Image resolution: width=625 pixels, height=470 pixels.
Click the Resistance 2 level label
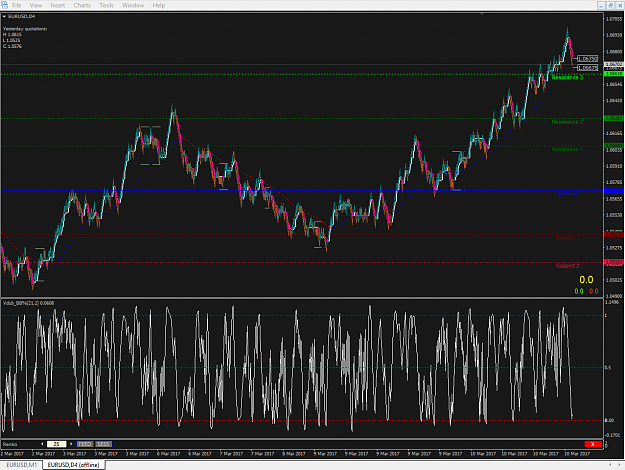pos(567,122)
